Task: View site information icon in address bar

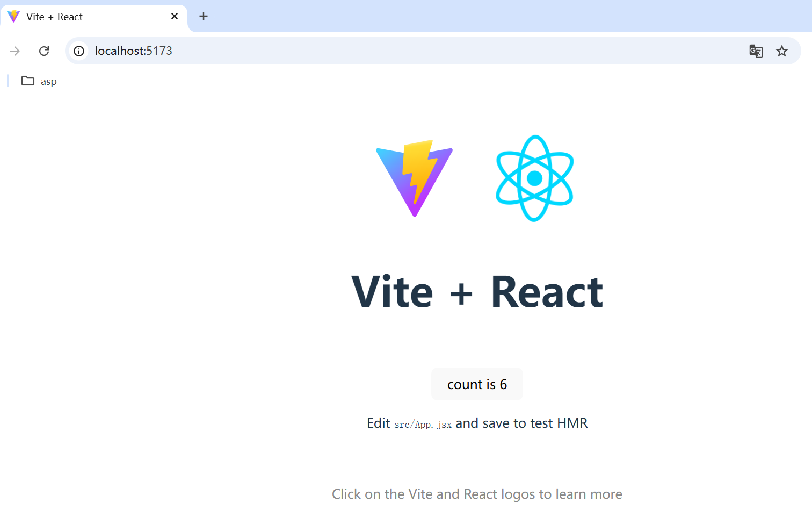Action: click(x=79, y=51)
